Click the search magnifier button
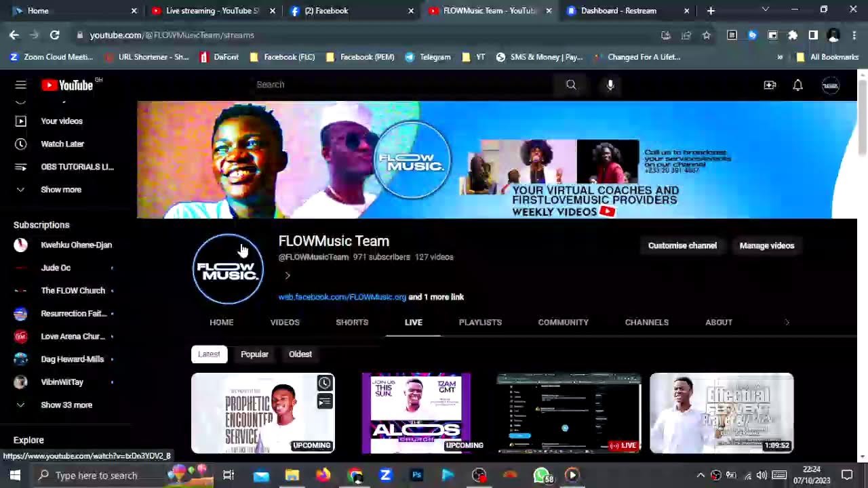 pyautogui.click(x=571, y=85)
